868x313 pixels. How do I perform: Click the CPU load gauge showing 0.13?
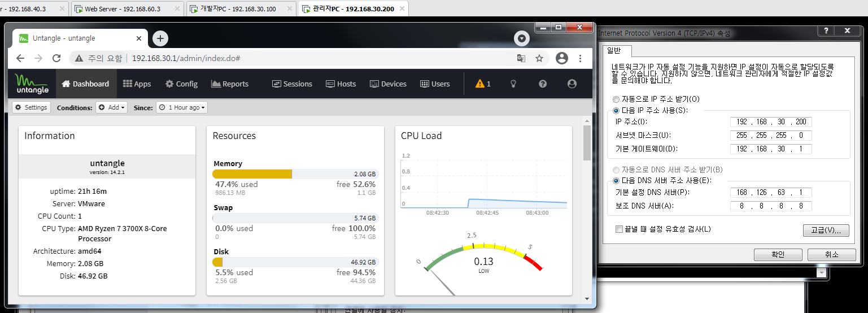(483, 261)
